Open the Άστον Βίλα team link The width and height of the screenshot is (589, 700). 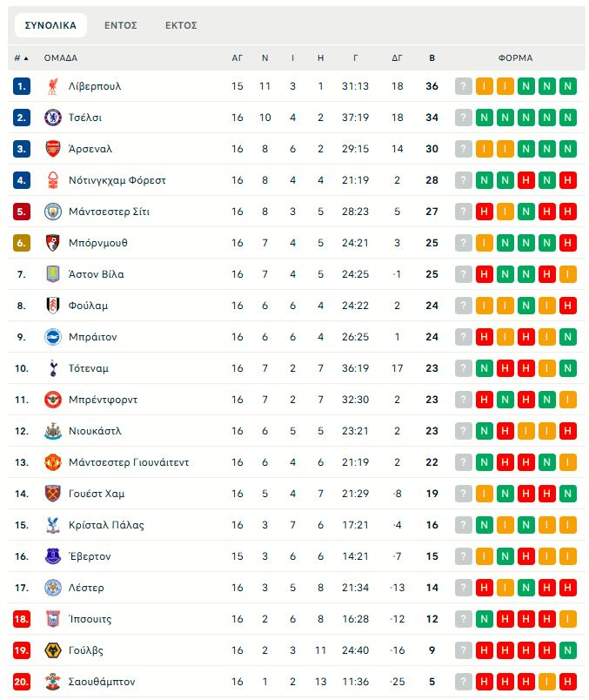click(96, 274)
